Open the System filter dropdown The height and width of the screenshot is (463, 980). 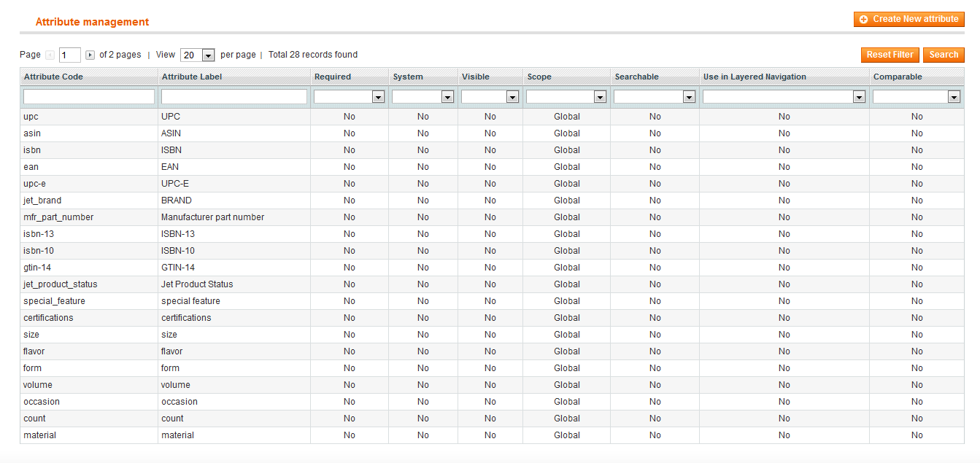pyautogui.click(x=423, y=96)
